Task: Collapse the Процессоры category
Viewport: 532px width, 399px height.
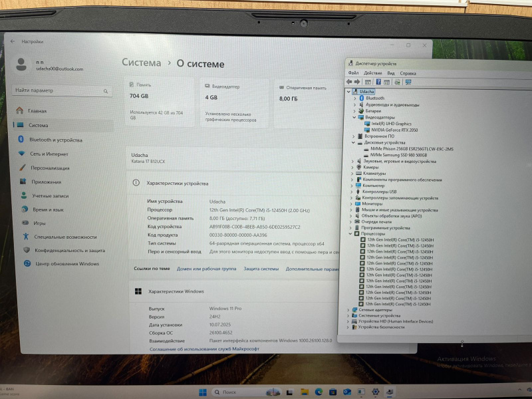Action: [x=350, y=233]
